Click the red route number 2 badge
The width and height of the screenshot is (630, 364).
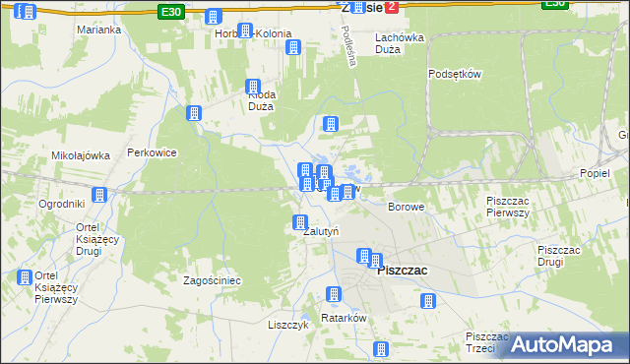392,7
